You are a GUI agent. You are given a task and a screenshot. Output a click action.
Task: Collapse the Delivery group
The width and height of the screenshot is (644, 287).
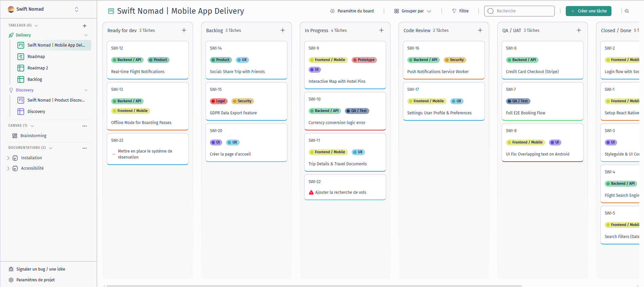coord(86,35)
